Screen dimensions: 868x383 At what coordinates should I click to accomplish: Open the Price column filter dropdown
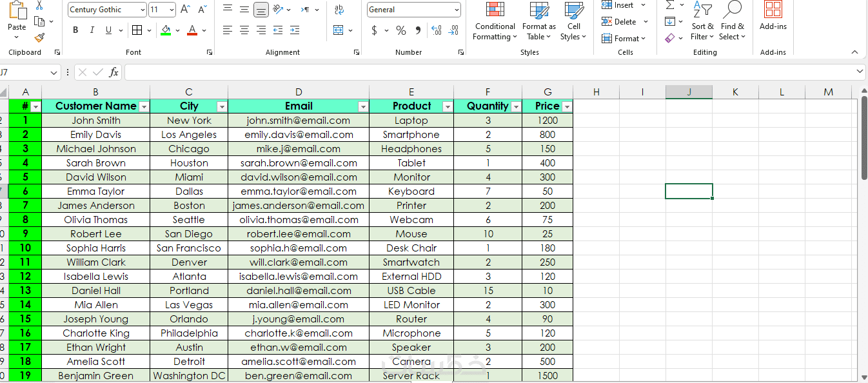tap(567, 106)
